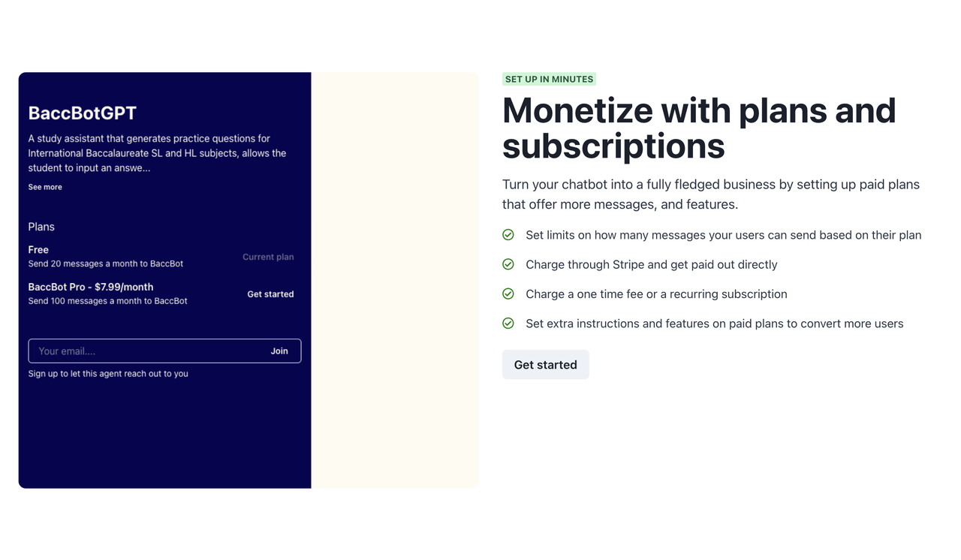Click the Monetize with plans and subscriptions heading
Viewport: 961px width, 560px height.
[699, 128]
